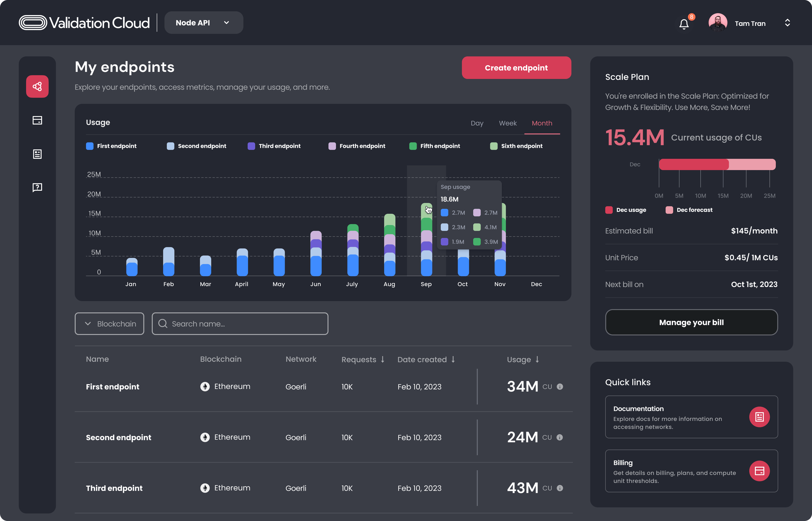
Task: Toggle the Dec forecast legend item
Action: 669,210
